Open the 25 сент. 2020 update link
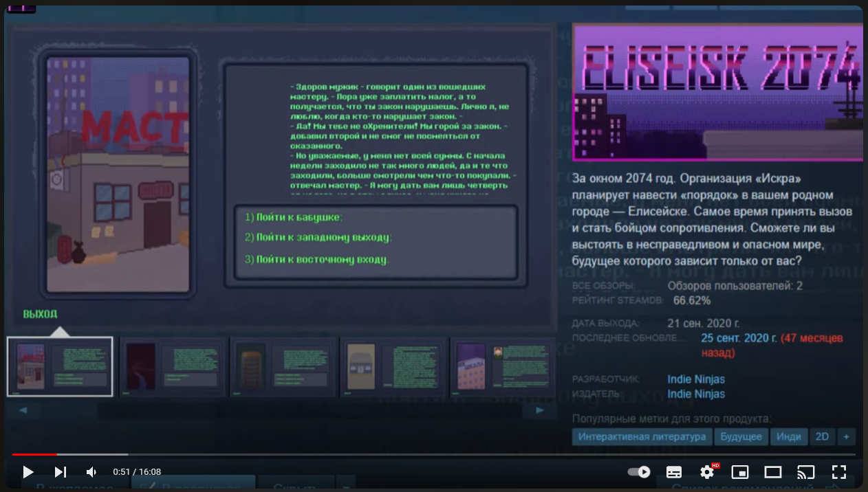This screenshot has height=492, width=868. click(739, 338)
